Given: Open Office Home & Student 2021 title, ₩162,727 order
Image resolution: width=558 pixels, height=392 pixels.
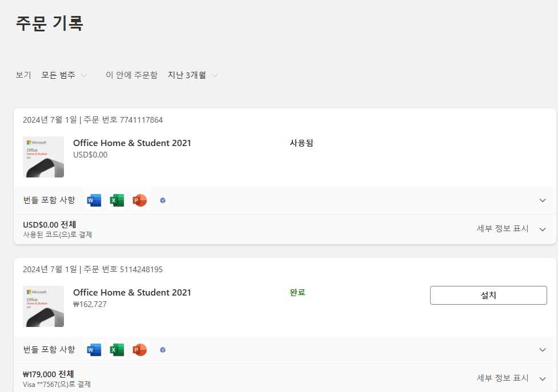Looking at the screenshot, I should coord(132,293).
